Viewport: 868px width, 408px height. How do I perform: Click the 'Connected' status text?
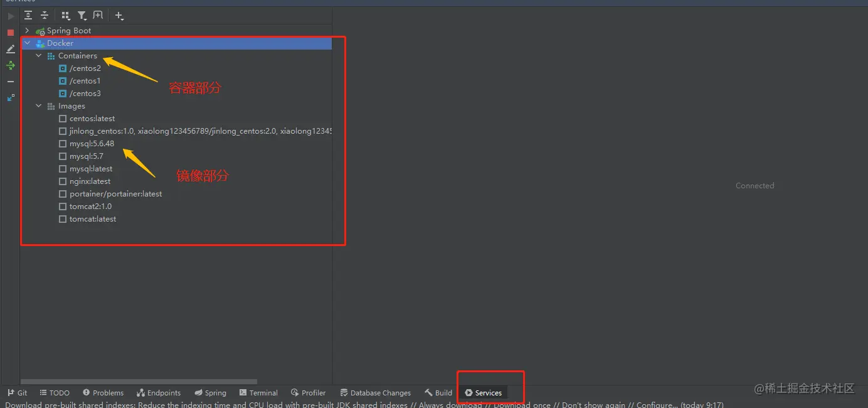pos(754,186)
